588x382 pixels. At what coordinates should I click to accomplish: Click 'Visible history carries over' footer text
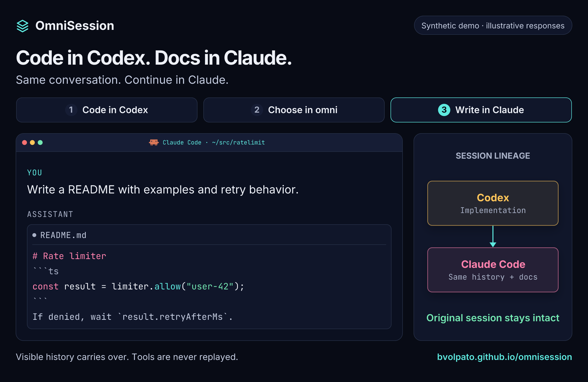click(x=127, y=357)
